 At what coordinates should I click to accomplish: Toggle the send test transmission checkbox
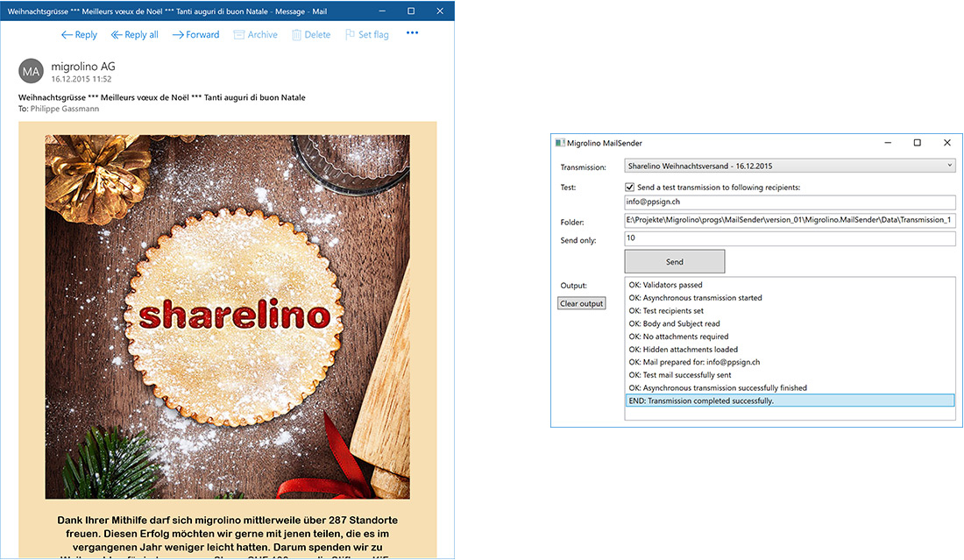coord(629,187)
